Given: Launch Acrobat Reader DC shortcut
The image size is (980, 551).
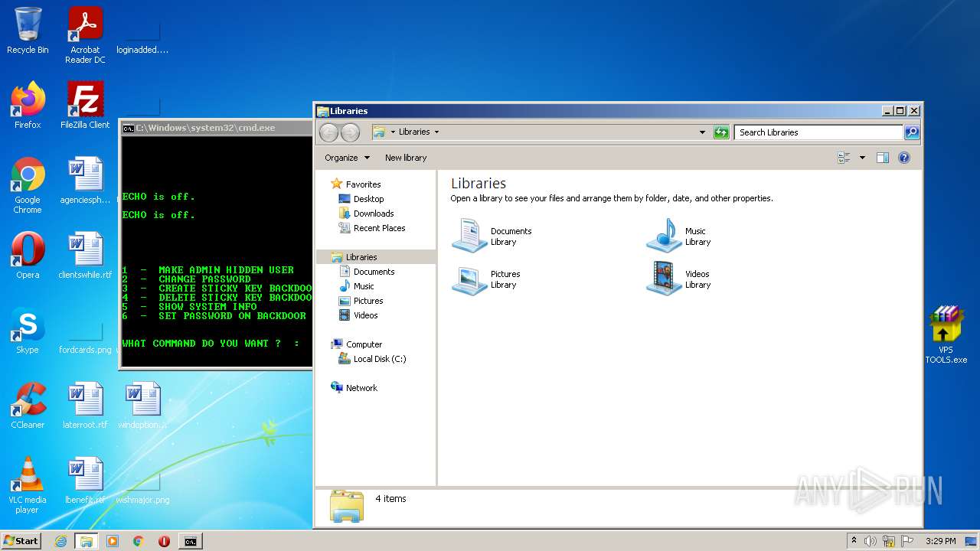Looking at the screenshot, I should [x=85, y=35].
